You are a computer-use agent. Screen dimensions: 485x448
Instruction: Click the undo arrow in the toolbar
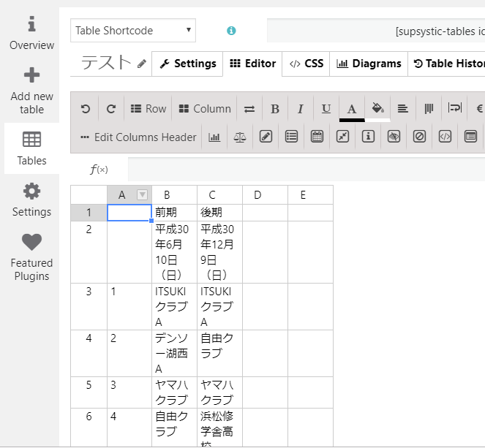pos(86,109)
